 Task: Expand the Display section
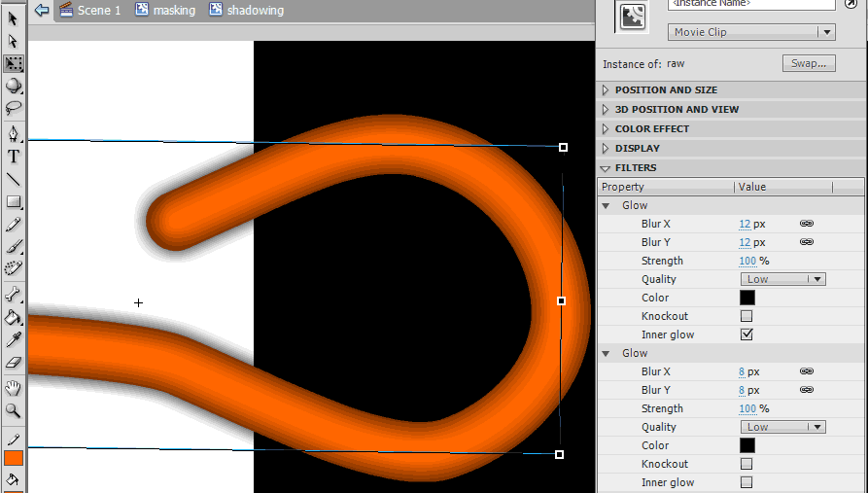click(x=605, y=148)
